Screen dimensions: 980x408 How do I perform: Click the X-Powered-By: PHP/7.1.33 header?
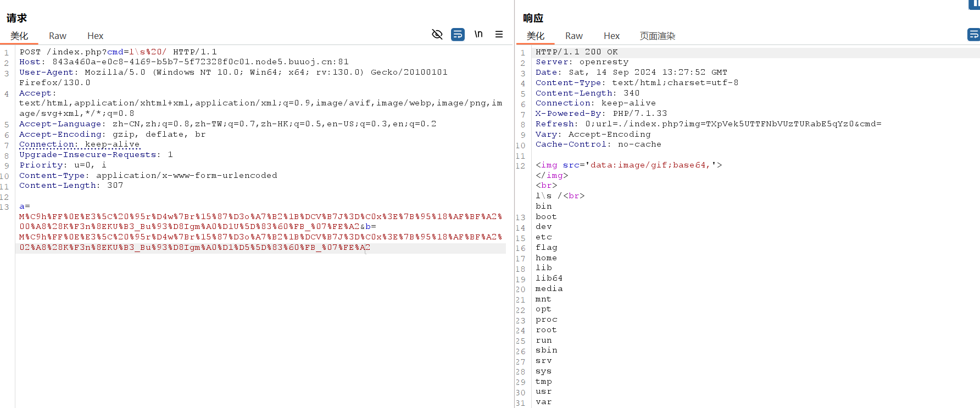click(602, 114)
